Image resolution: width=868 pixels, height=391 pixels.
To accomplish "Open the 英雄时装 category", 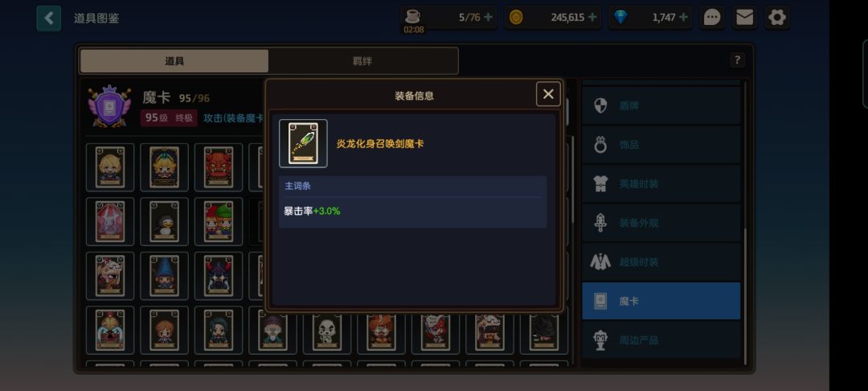I will (x=661, y=184).
